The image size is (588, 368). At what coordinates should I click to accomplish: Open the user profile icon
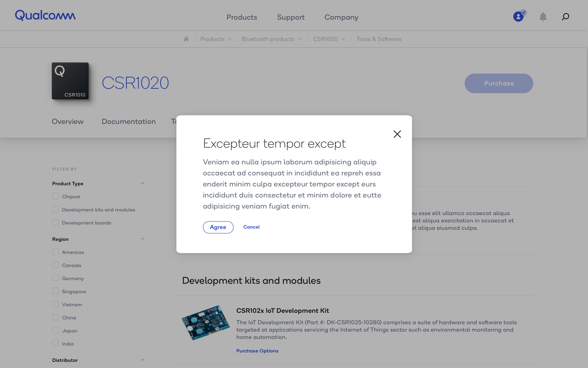tap(519, 17)
